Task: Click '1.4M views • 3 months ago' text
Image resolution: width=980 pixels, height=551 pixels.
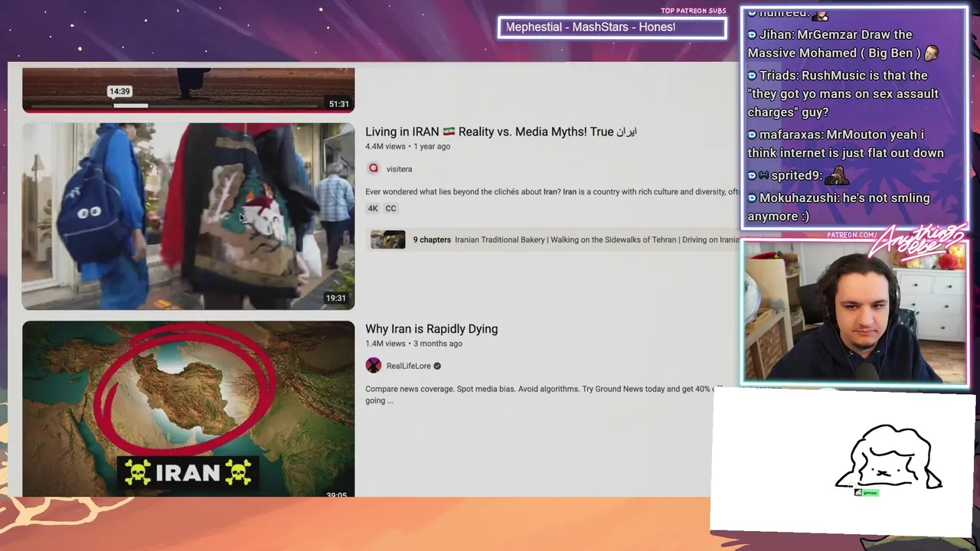Action: click(413, 344)
